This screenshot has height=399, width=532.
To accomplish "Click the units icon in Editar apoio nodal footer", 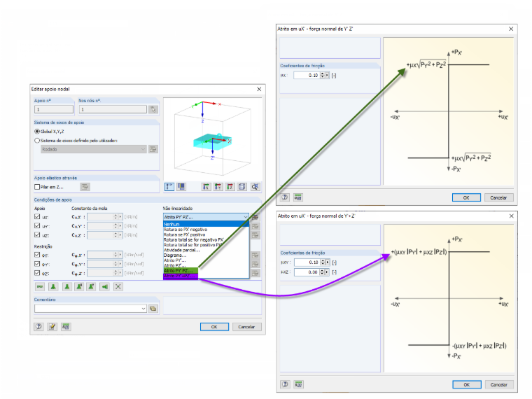I will [x=66, y=326].
